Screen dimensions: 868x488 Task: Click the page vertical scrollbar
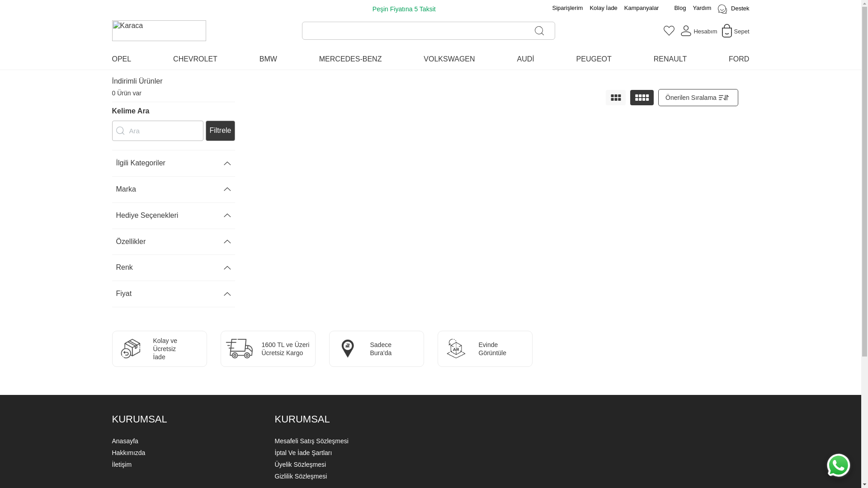point(864,244)
